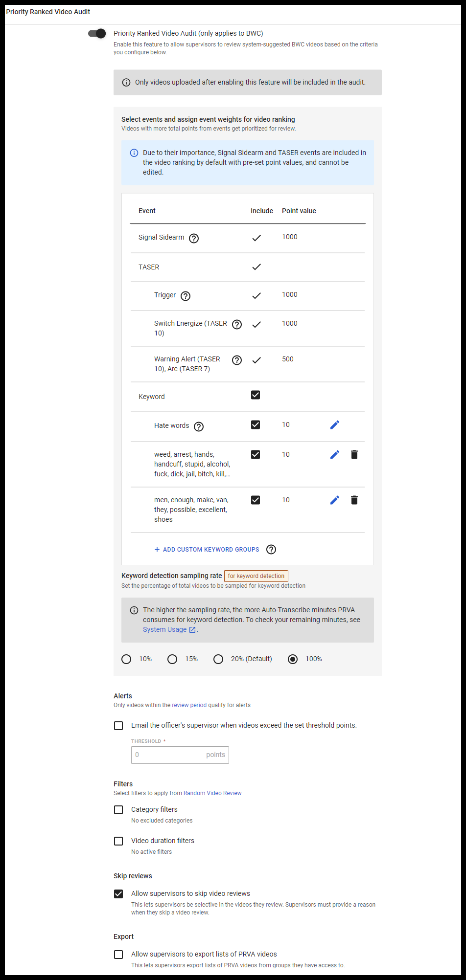Open the Random Video Review link

[x=212, y=793]
